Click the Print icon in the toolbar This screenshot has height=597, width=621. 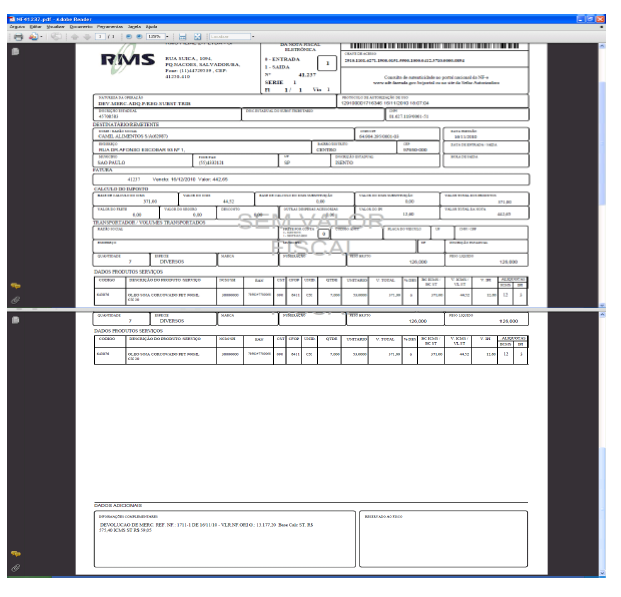pos(18,37)
